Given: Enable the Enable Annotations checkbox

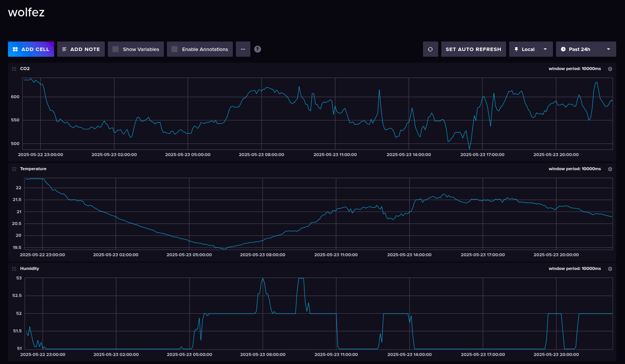Looking at the screenshot, I should [x=175, y=49].
